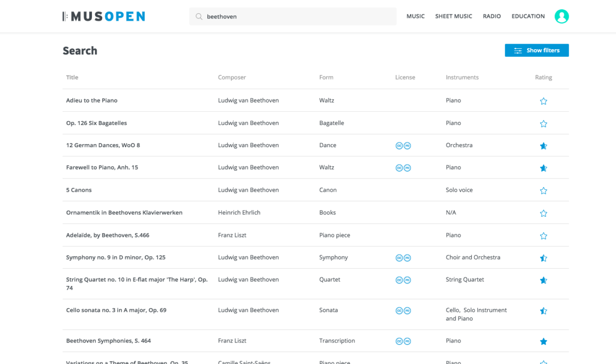Click the rating star for Op. 126 Six Bagatelles
616x364 pixels.
click(544, 124)
